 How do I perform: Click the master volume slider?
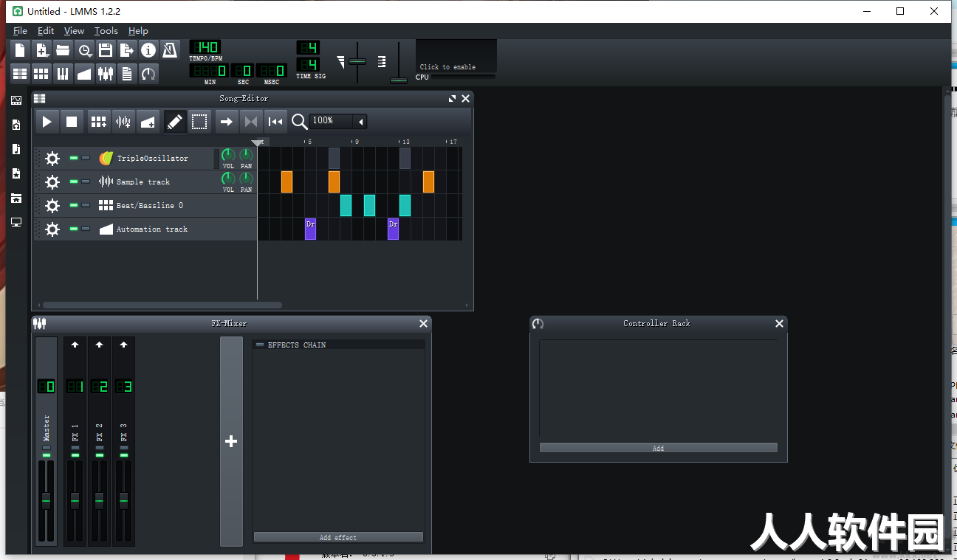357,61
